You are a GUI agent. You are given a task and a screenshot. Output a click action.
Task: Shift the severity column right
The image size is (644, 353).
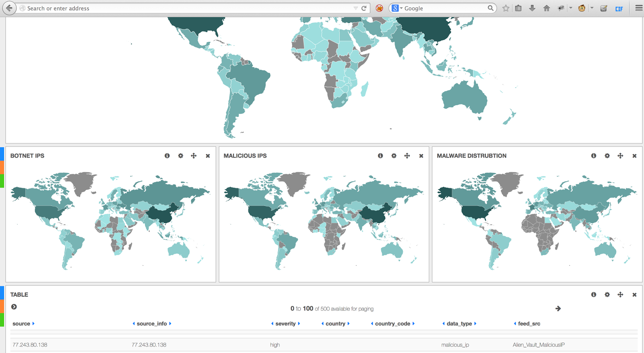[x=299, y=324]
